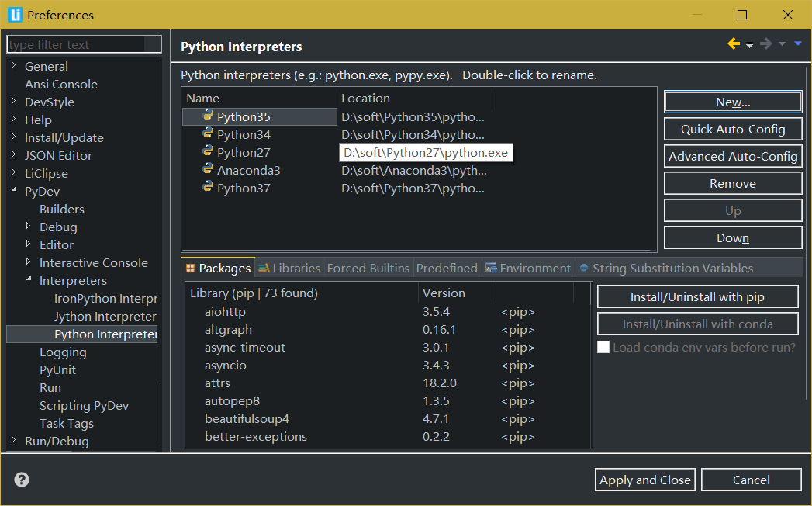Click the Anaconda3 interpreter icon

(208, 169)
